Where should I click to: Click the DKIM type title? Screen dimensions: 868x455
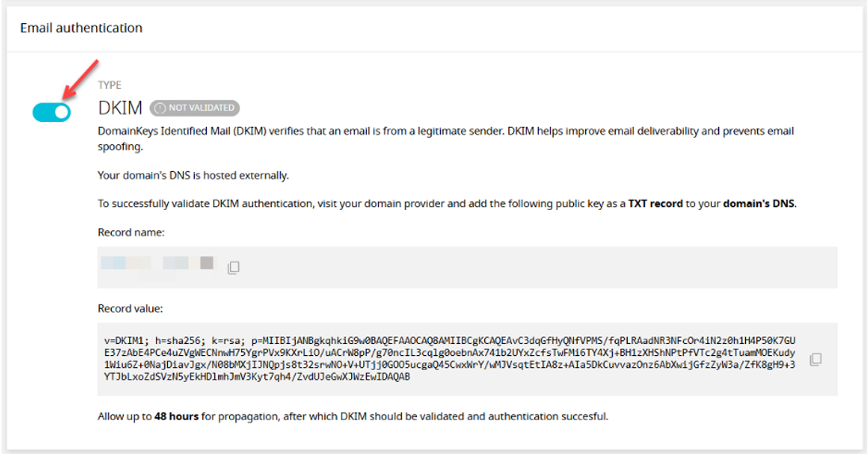point(120,107)
